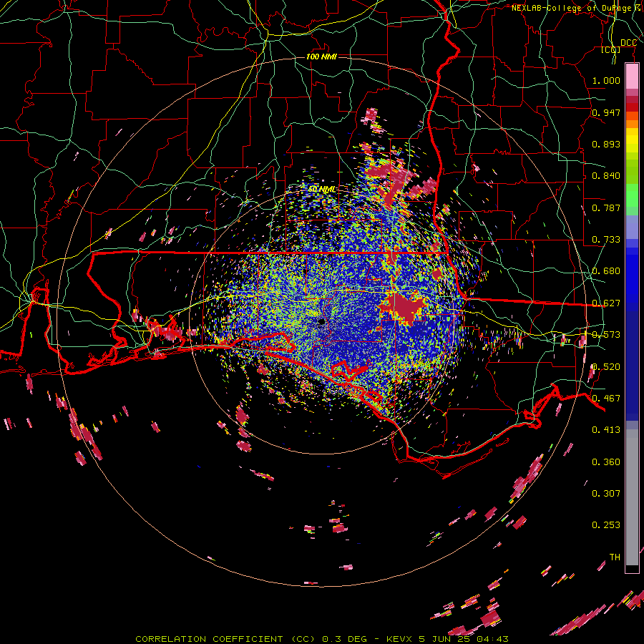Pick the light pink swatch atop the color bar
The height and width of the screenshot is (644, 644).
tap(632, 77)
